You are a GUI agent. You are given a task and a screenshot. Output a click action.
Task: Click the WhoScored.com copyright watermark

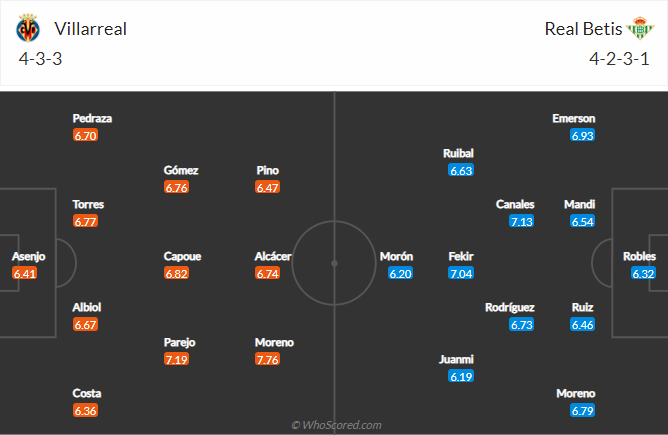point(336,425)
